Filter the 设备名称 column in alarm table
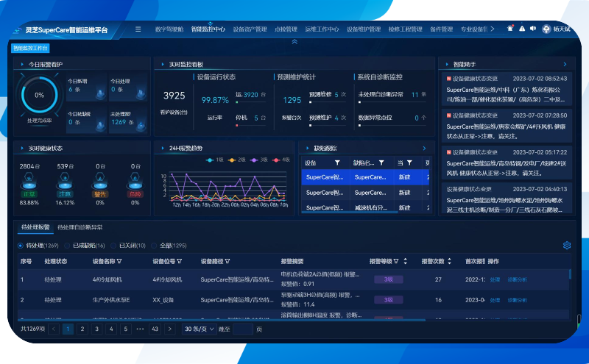 (x=119, y=261)
